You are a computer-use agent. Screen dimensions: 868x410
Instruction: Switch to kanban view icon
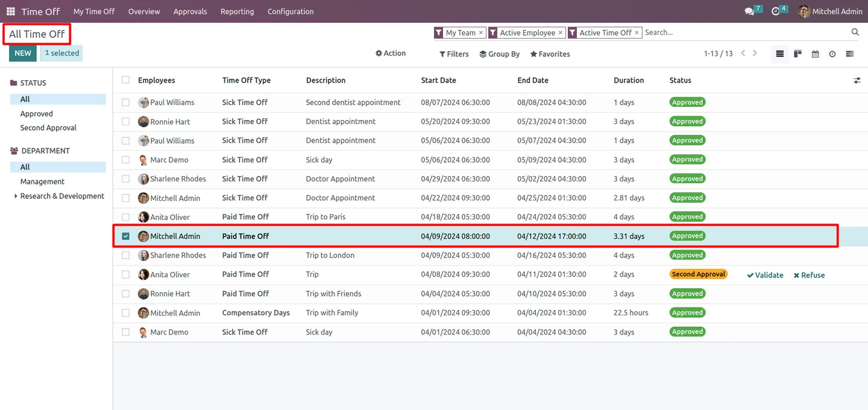797,54
